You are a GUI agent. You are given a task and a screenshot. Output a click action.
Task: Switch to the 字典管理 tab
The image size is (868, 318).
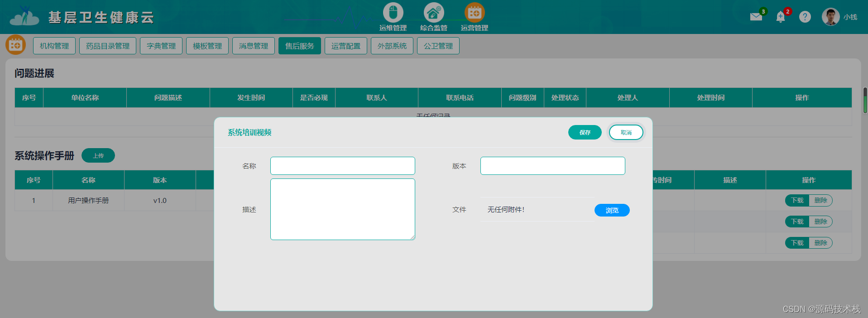[x=161, y=46]
